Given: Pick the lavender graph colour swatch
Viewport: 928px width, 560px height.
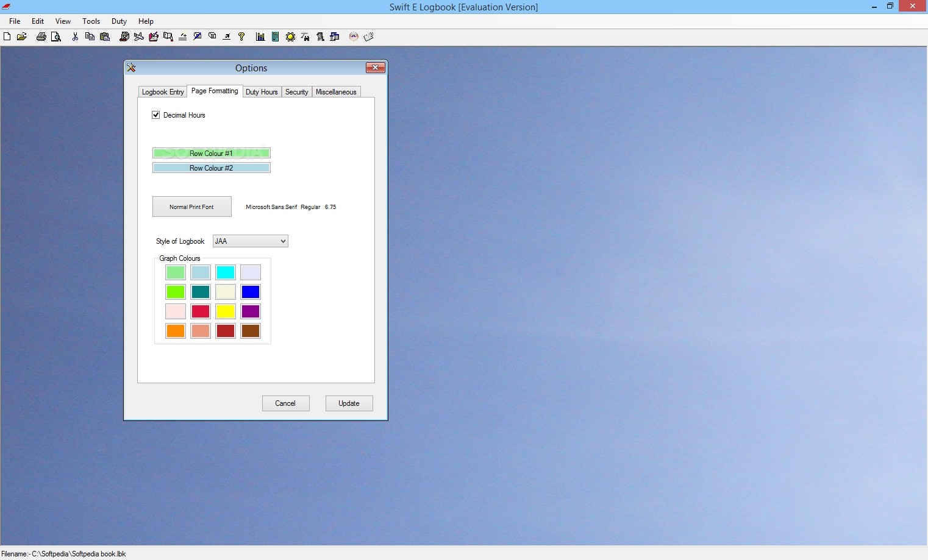Looking at the screenshot, I should [x=251, y=272].
